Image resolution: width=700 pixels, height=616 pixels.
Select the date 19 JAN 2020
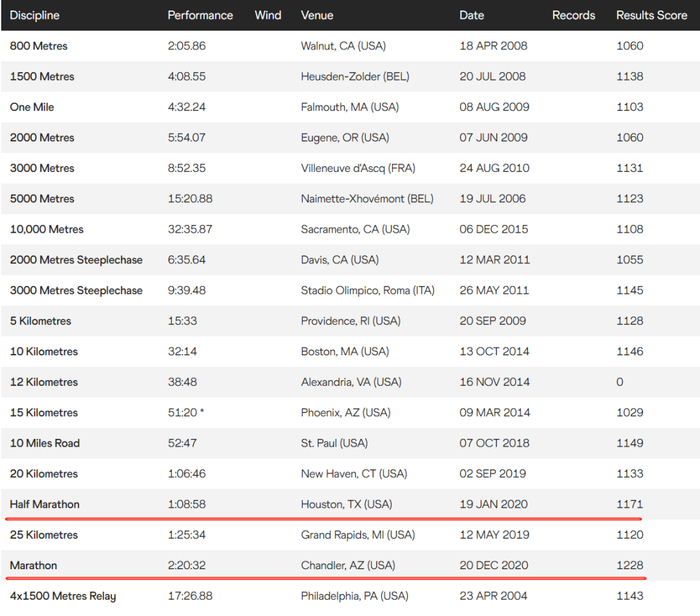pyautogui.click(x=493, y=504)
